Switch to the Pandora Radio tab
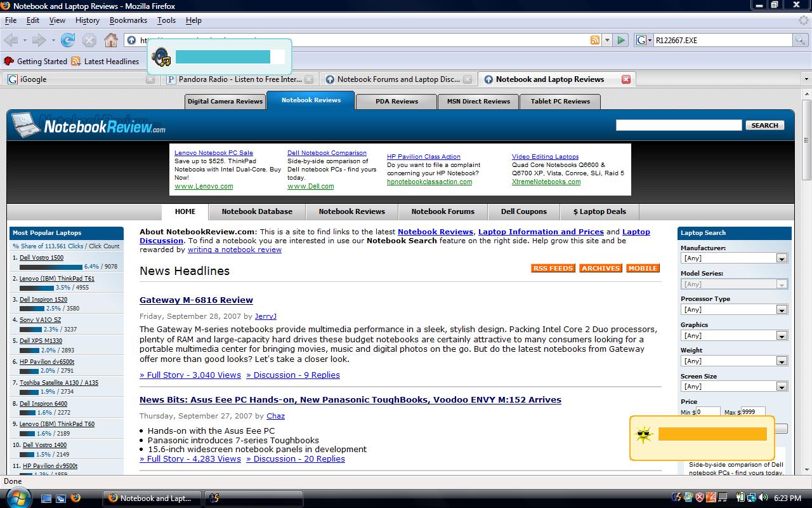 coord(239,79)
